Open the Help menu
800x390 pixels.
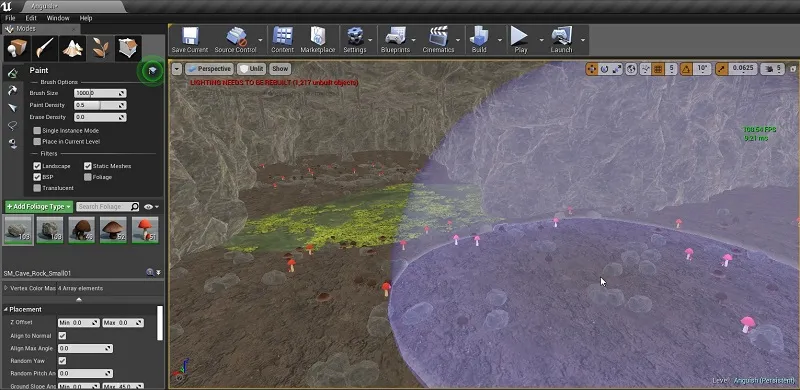pyautogui.click(x=86, y=18)
